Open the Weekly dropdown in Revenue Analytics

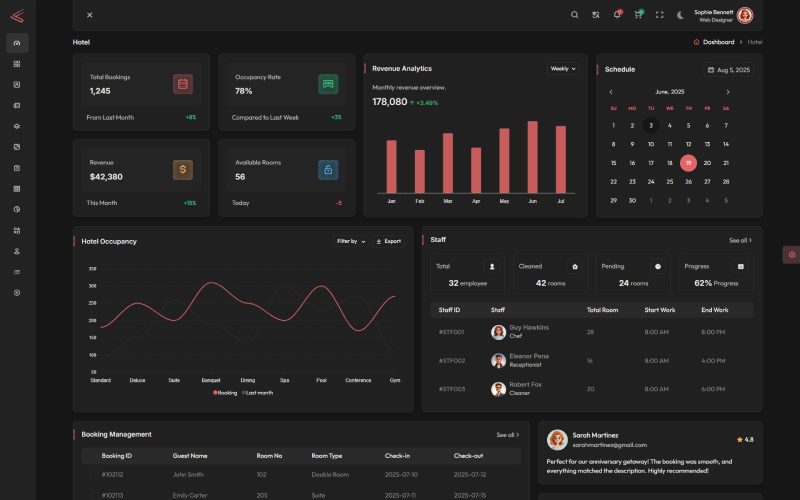click(563, 69)
